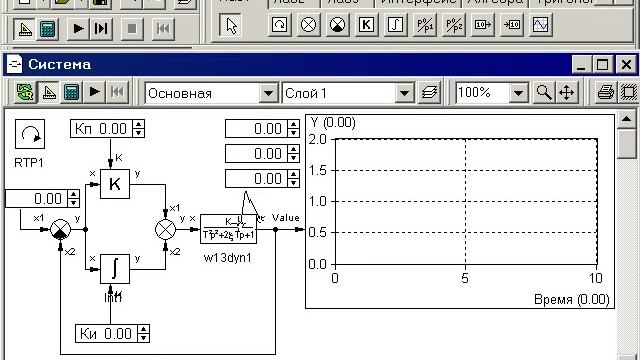Run one step with the main toolbar step-forward button
This screenshot has height=360, width=640.
[x=101, y=29]
